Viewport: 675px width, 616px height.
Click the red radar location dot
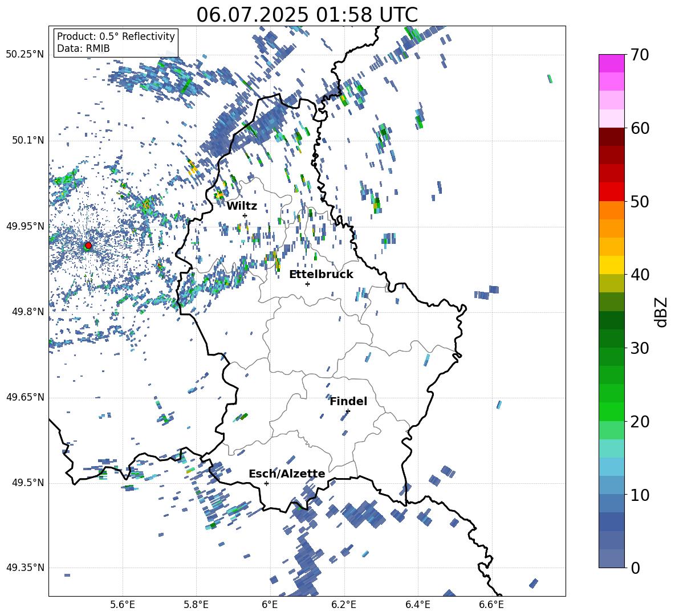coord(88,246)
